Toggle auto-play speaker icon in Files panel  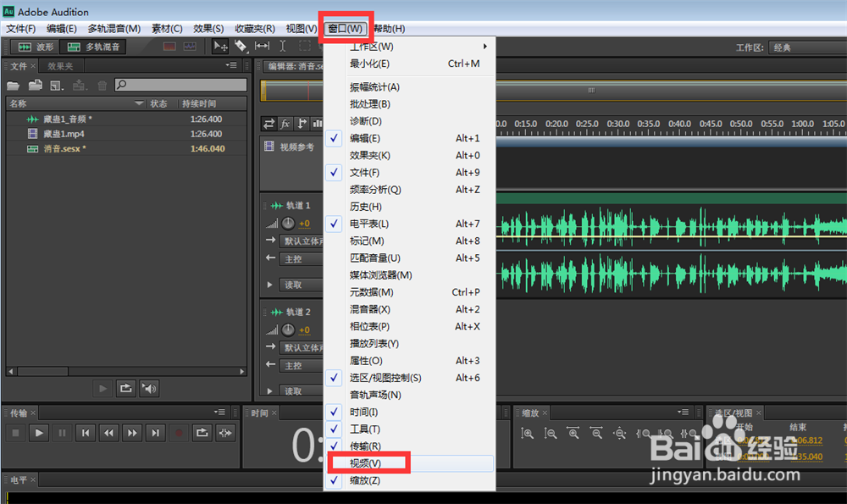[149, 389]
